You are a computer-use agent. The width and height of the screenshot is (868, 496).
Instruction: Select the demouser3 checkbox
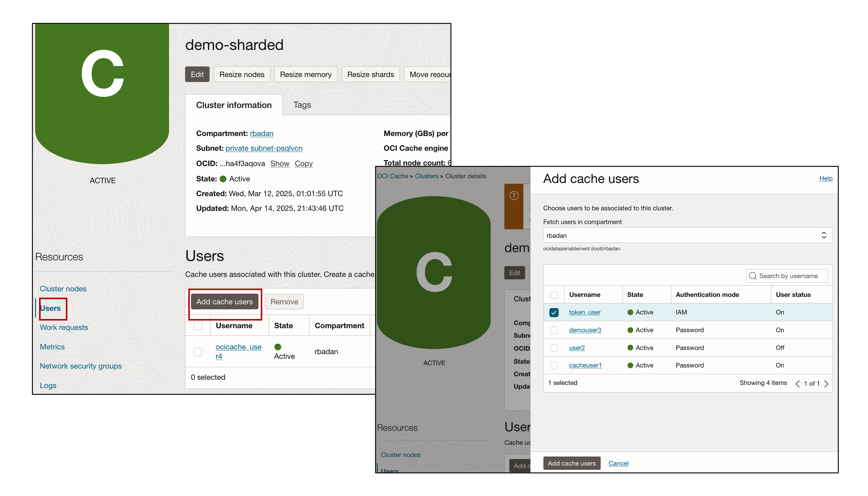point(554,330)
